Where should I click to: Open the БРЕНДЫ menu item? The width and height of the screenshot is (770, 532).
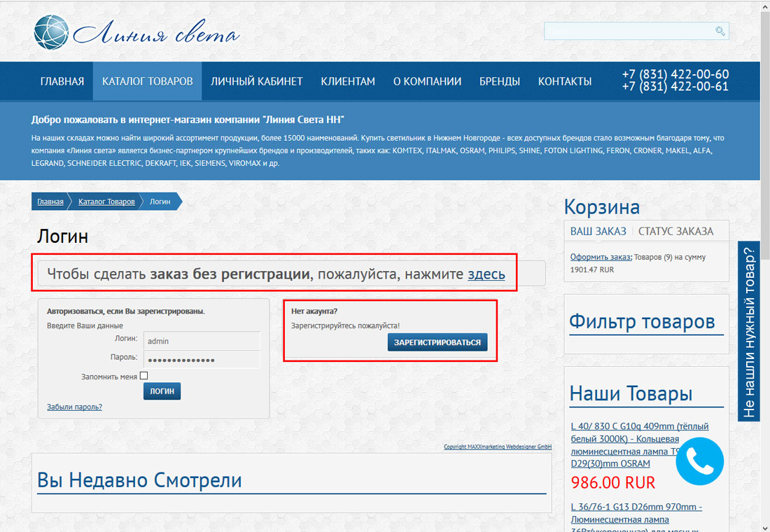499,81
